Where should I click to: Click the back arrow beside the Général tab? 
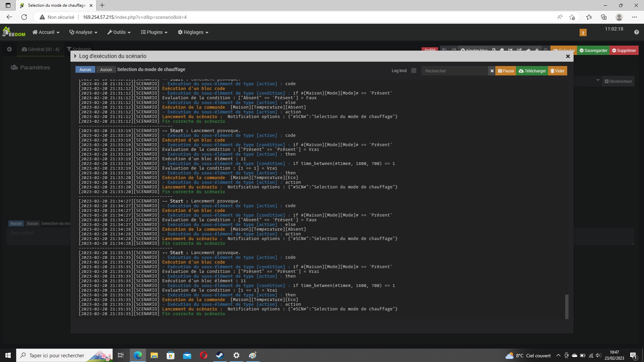(x=9, y=49)
